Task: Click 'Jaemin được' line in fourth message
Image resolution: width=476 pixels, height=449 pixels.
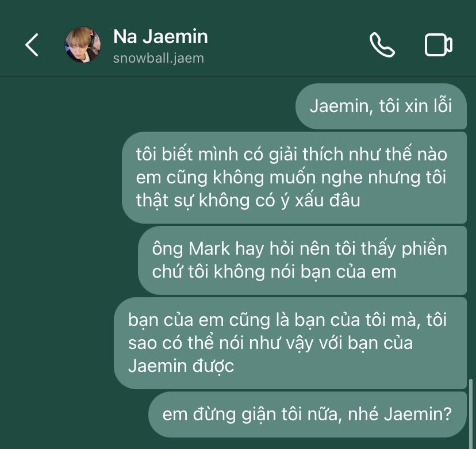Action: point(181,366)
